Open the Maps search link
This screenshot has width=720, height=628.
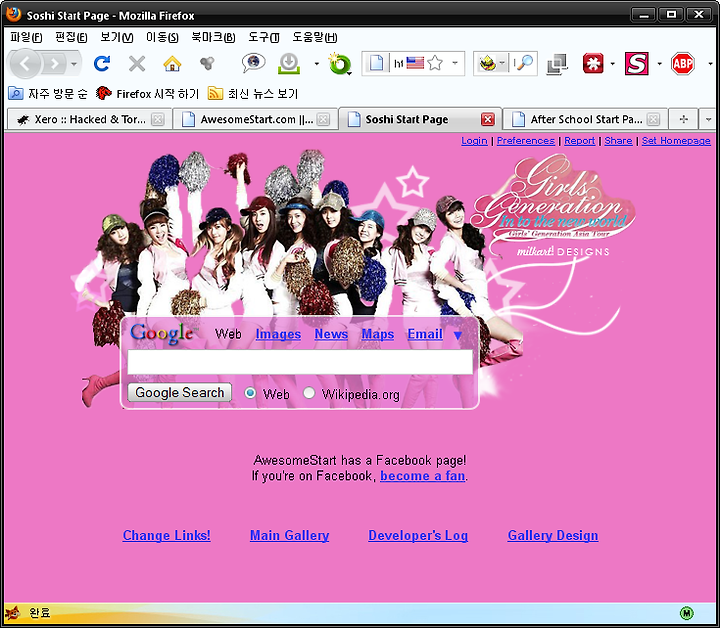click(377, 334)
